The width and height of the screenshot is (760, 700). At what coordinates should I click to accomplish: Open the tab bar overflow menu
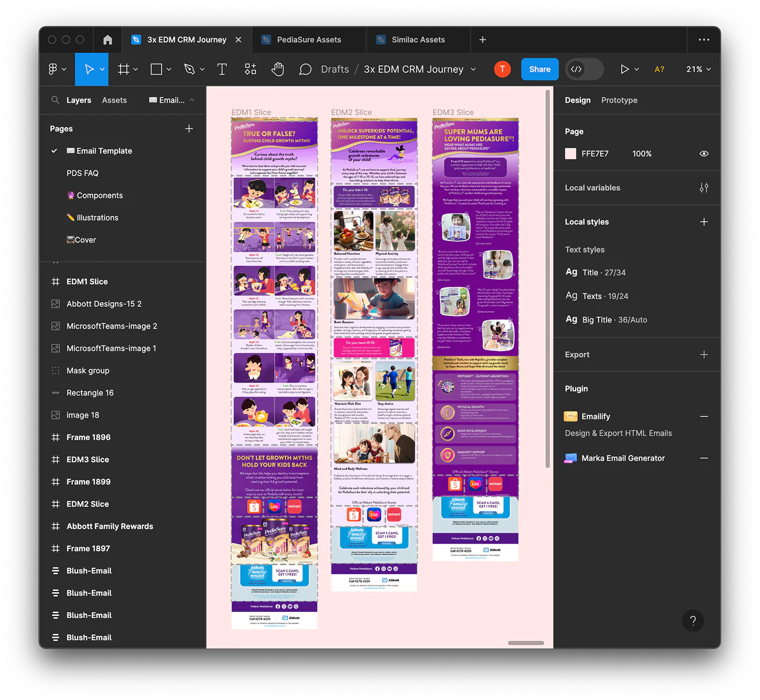click(x=704, y=40)
